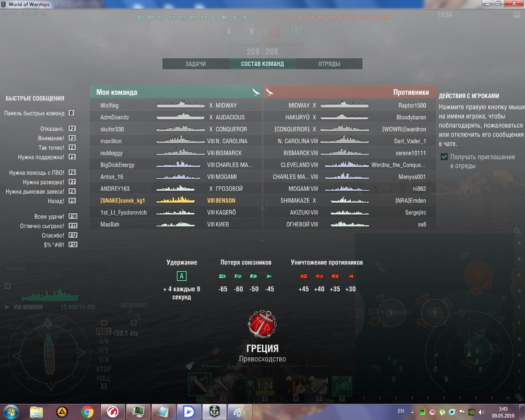Select player BigDickEnergy in team list
The height and width of the screenshot is (420, 525).
117,165
